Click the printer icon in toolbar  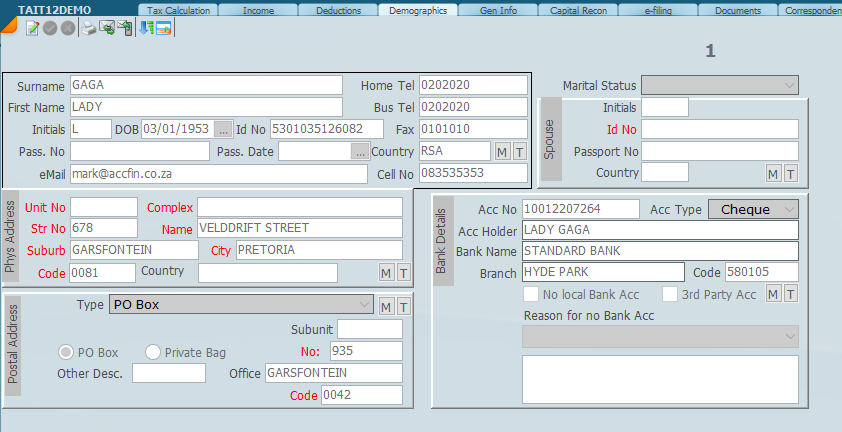click(88, 28)
